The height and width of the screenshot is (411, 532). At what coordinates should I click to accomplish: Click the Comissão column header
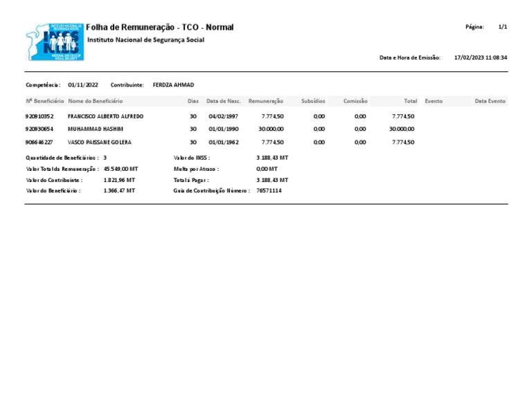click(x=355, y=101)
